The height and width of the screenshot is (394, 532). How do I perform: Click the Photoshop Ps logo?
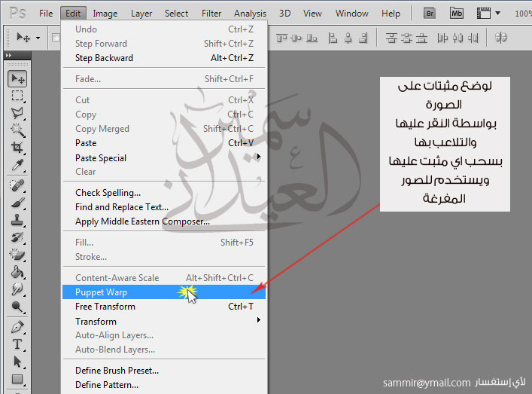(17, 14)
